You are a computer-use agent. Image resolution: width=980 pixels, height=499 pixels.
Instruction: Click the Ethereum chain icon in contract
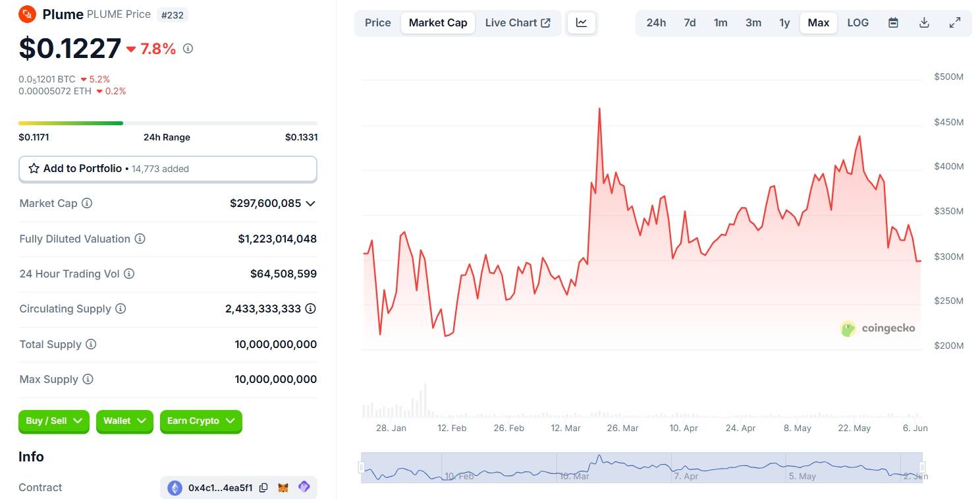click(x=175, y=488)
